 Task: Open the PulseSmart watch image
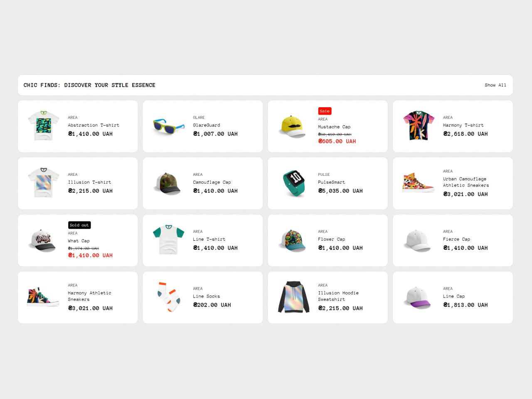(293, 183)
